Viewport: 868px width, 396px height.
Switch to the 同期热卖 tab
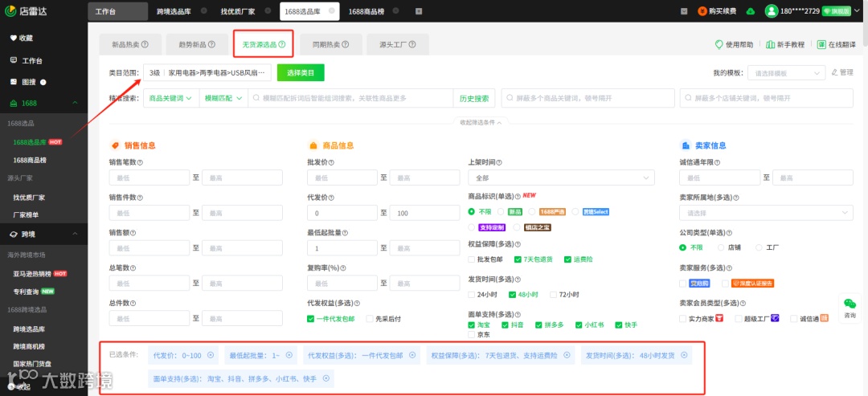tap(331, 45)
